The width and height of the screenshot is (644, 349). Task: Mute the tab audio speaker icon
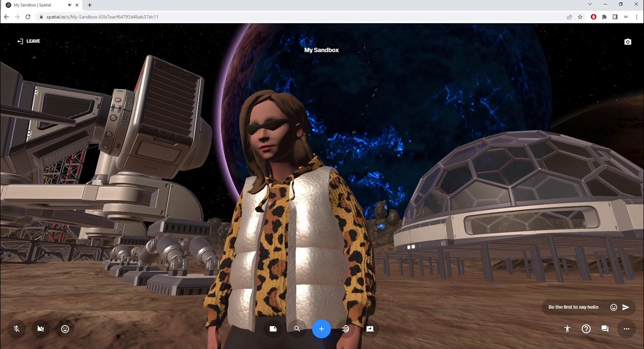(x=69, y=5)
